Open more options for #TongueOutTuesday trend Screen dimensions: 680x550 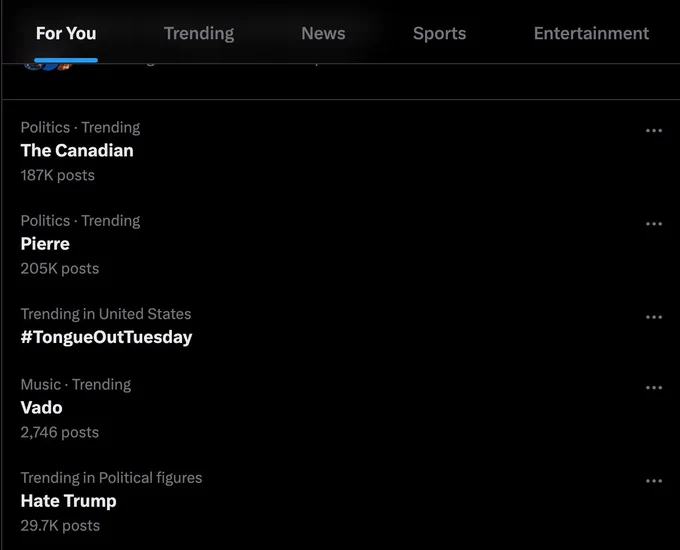654,317
